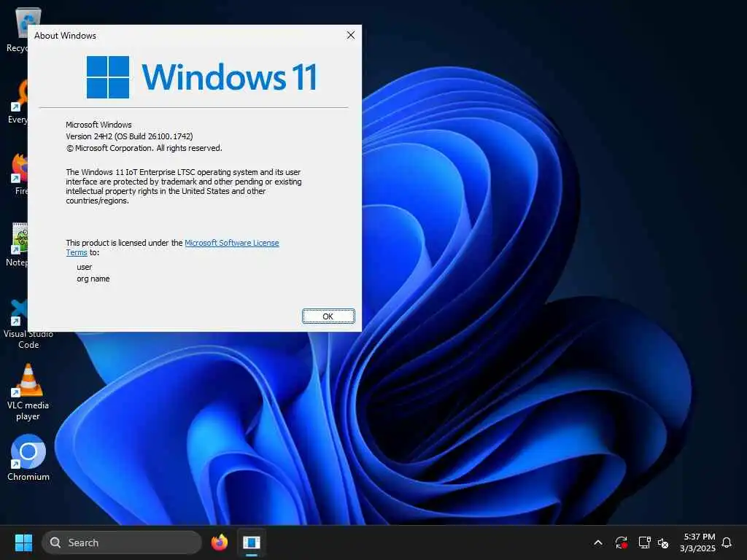The height and width of the screenshot is (560, 747).
Task: Click the 'Microsoft Windows' text line
Action: point(98,125)
